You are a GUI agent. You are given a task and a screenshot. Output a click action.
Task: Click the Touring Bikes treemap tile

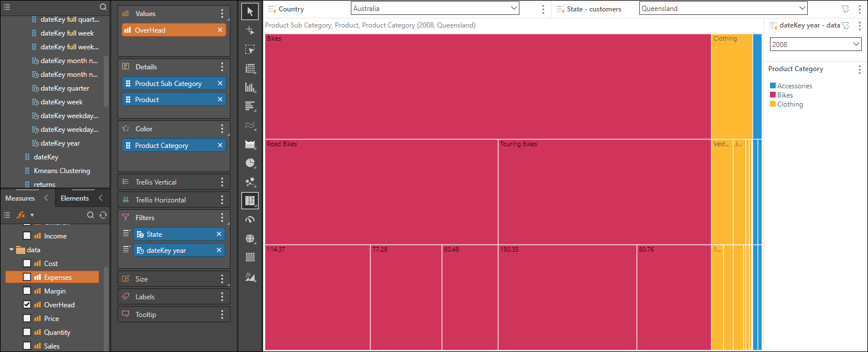pyautogui.click(x=604, y=192)
